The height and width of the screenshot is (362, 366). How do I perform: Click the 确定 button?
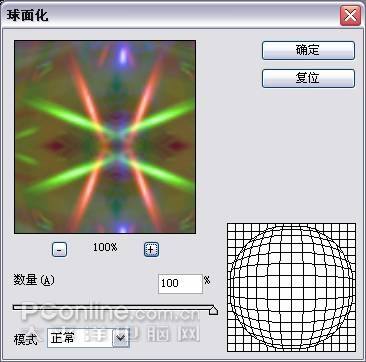pos(308,50)
